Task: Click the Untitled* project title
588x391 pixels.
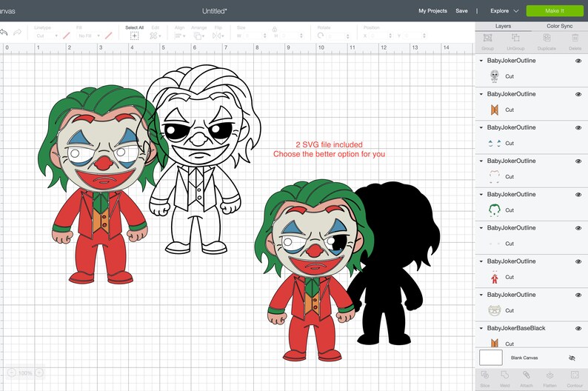Action: pyautogui.click(x=215, y=11)
